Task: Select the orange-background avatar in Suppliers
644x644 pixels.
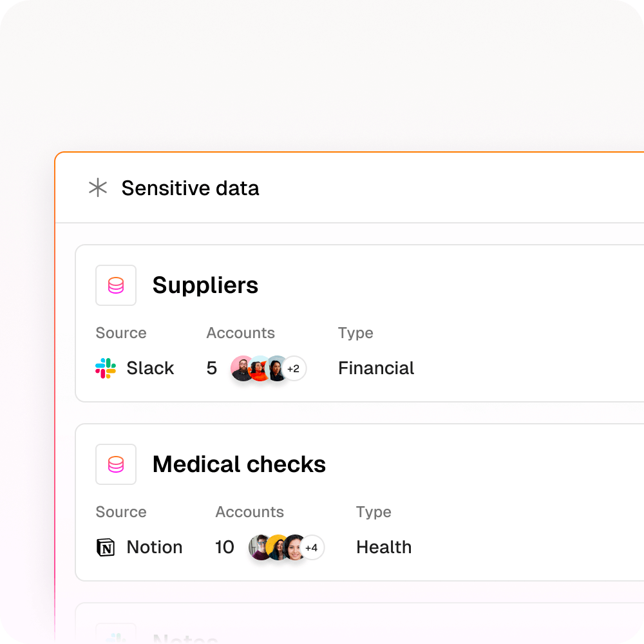Action: [x=260, y=368]
